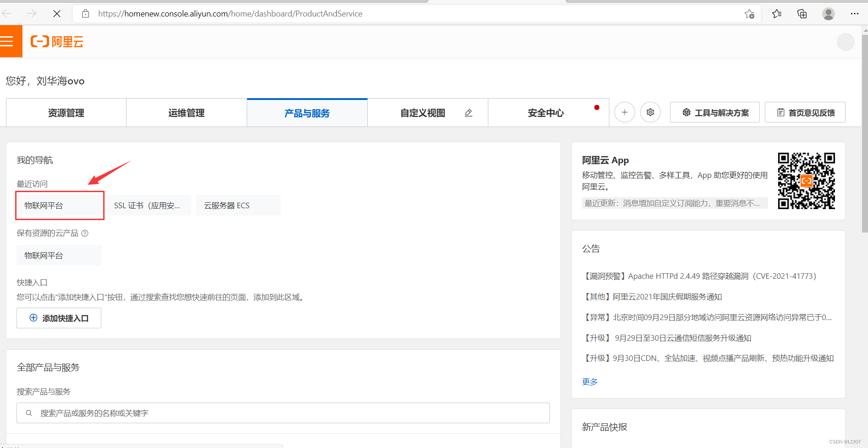Edit the custom view with pencil icon

(x=468, y=113)
